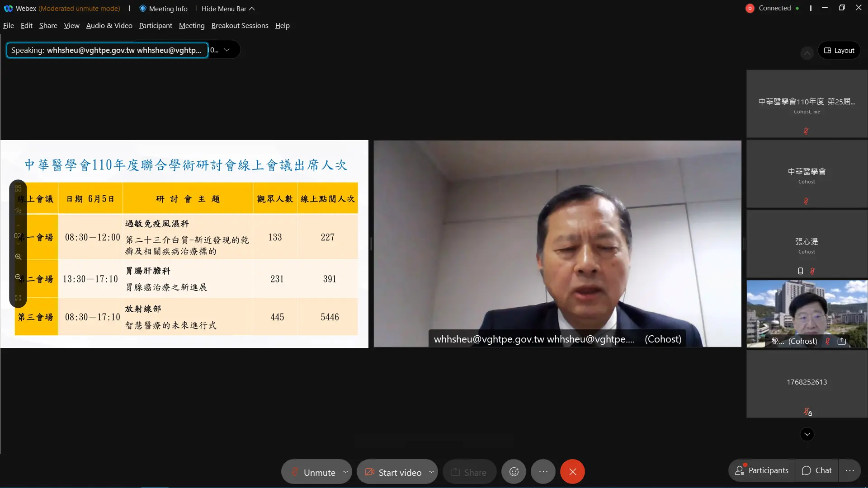Open the annotate squiggle tool
Screen dimensions: 868x488
pos(18,211)
